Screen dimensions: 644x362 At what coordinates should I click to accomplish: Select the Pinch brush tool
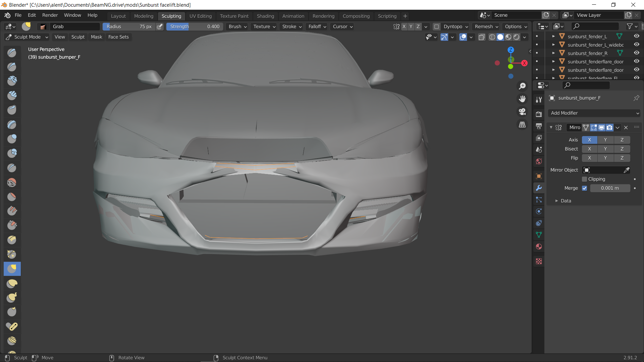(12, 254)
